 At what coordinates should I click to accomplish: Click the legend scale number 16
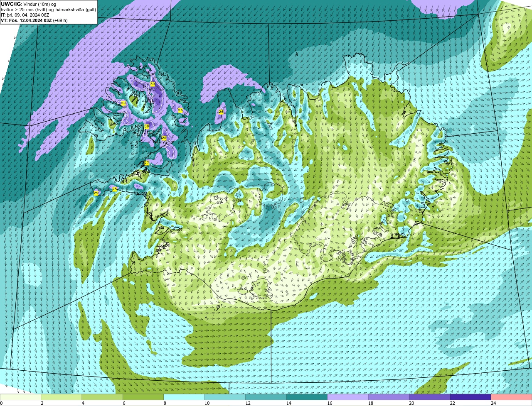pos(330,403)
